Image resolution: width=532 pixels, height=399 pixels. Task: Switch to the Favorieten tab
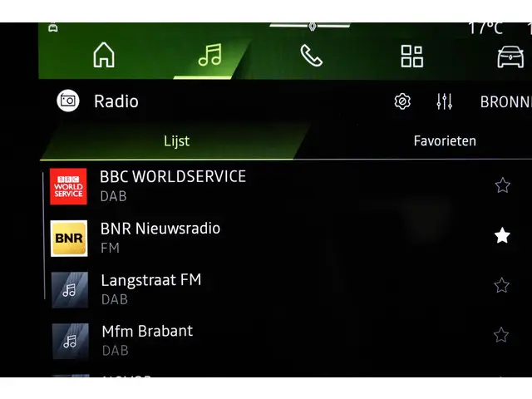click(x=445, y=141)
